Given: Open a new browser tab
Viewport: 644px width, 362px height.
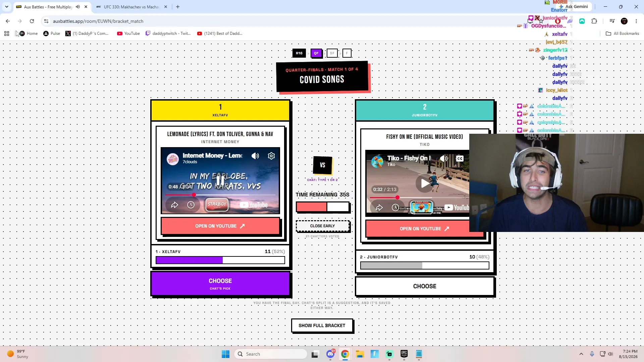Looking at the screenshot, I should (178, 7).
